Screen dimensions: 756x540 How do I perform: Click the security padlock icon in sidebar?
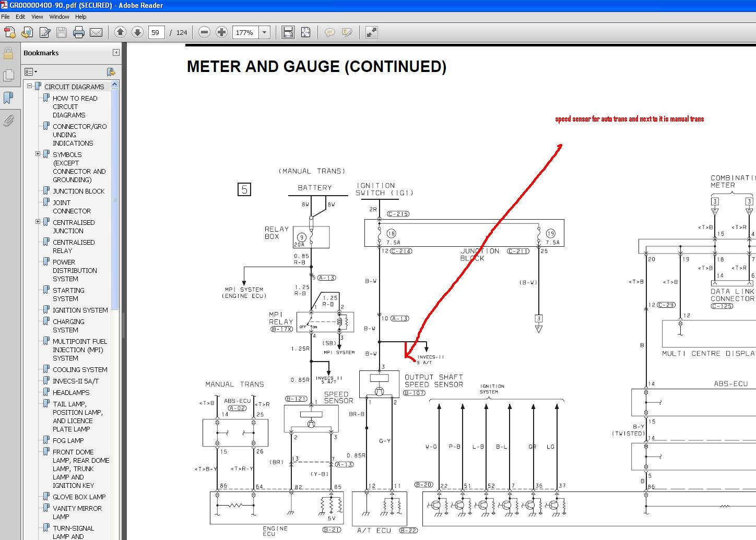point(8,53)
